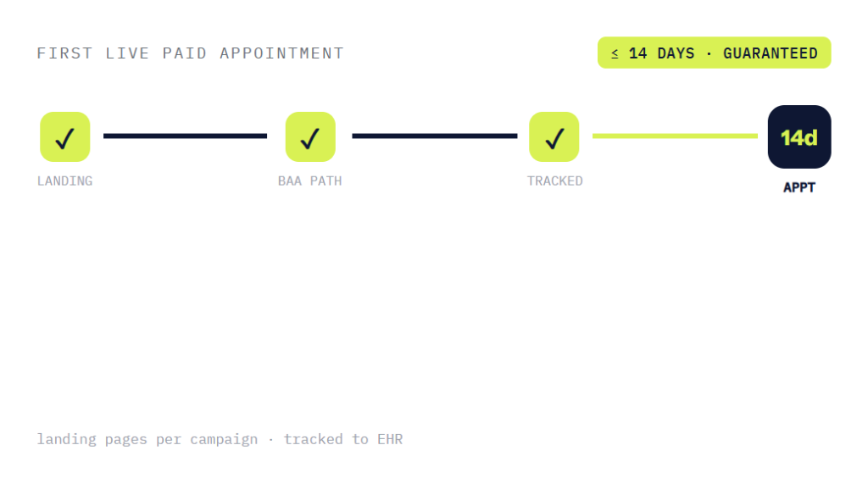Click the dark 14d appointment tile
Image resolution: width=868 pixels, height=484 pixels.
click(798, 136)
